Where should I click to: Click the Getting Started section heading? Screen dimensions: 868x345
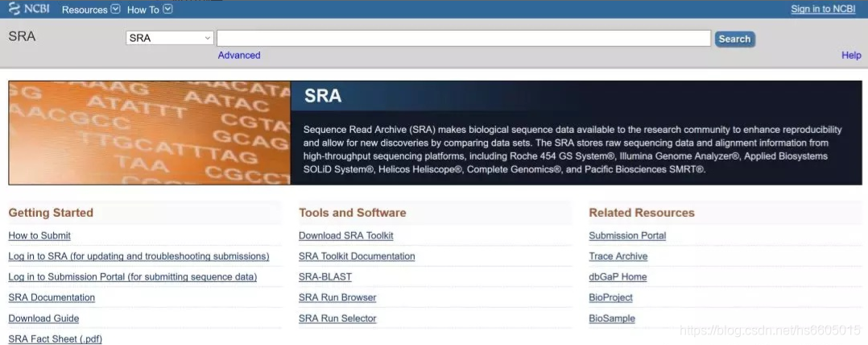pyautogui.click(x=51, y=213)
